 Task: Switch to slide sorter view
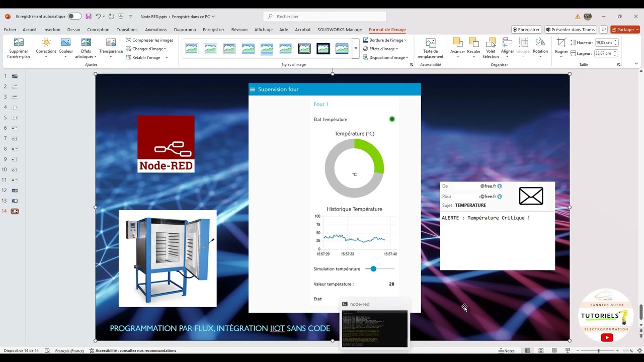[541, 350]
